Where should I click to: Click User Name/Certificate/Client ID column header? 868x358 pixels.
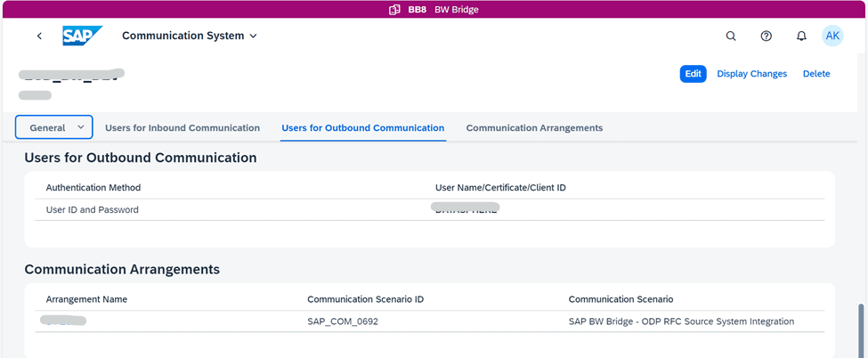500,187
